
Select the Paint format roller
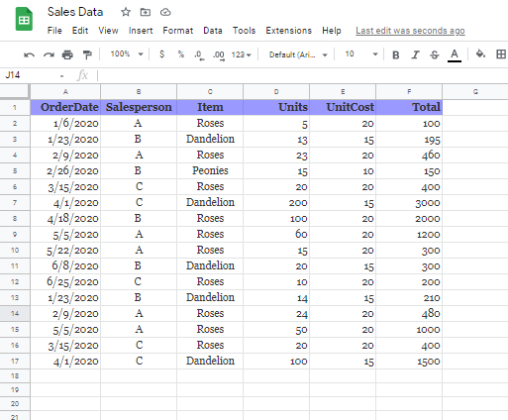pyautogui.click(x=87, y=54)
